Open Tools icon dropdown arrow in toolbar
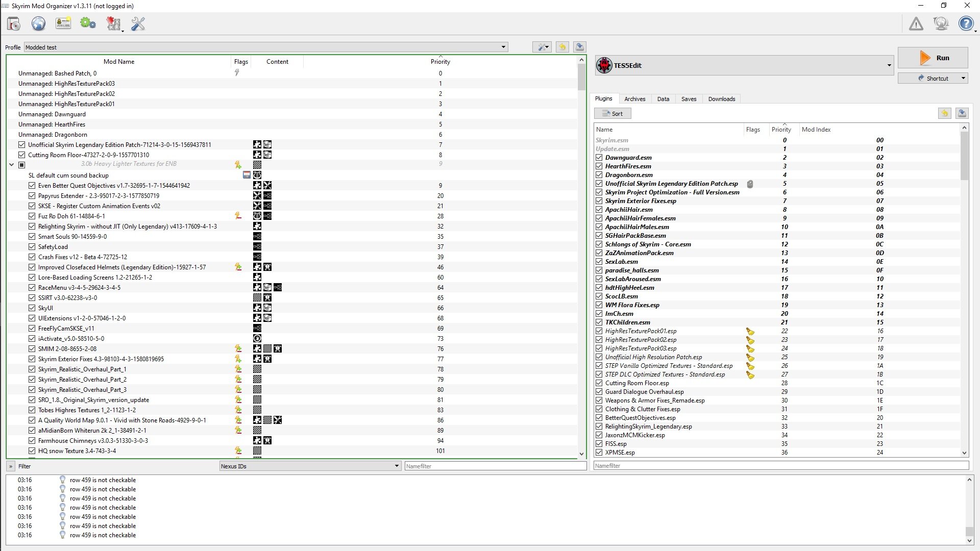 [x=122, y=31]
